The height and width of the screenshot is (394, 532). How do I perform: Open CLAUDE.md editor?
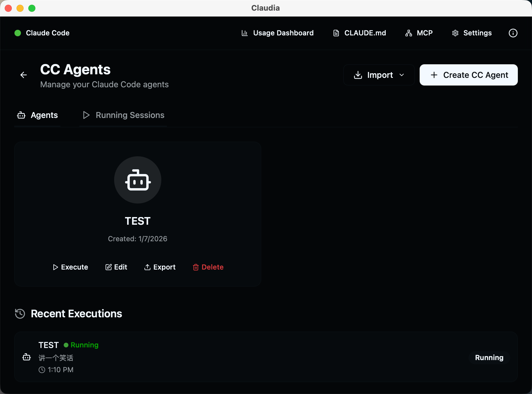(359, 33)
